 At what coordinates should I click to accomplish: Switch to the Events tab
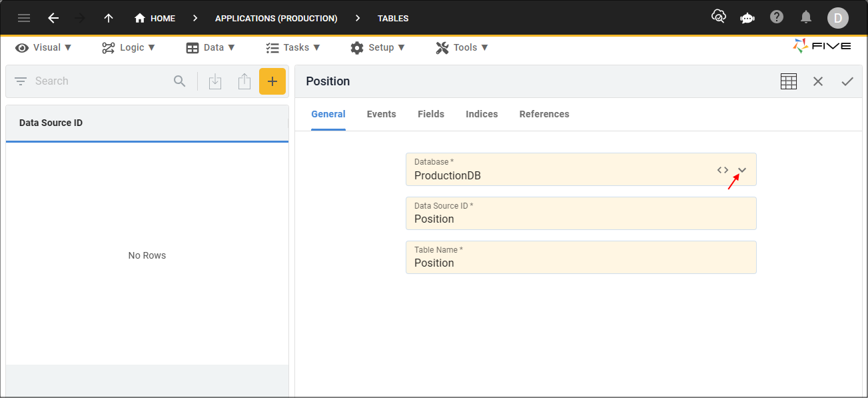coord(381,114)
